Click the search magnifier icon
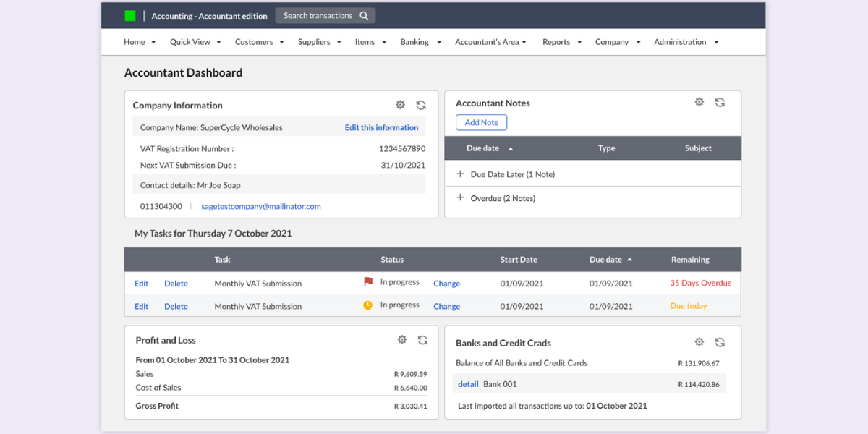 click(364, 14)
